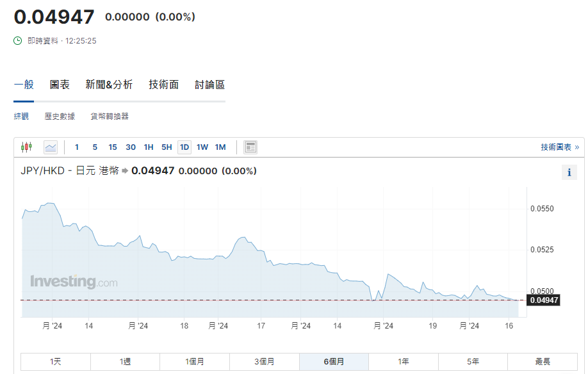Select the 1-minute interval

click(x=77, y=147)
